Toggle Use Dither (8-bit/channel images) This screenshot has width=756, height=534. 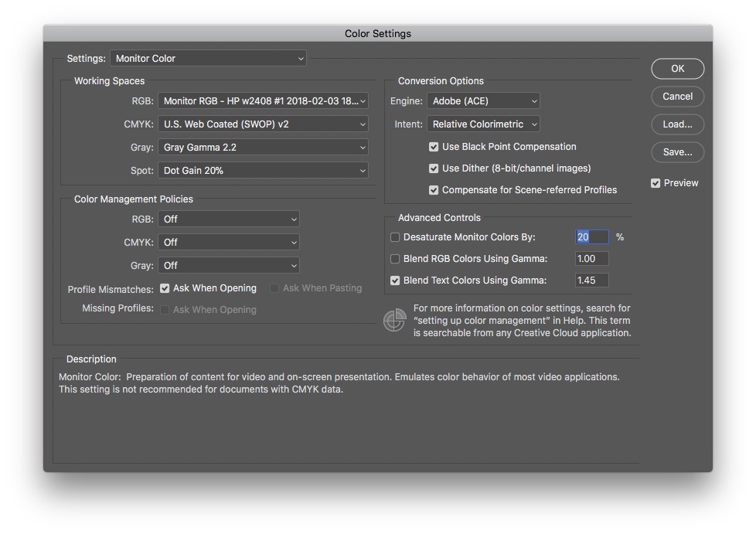434,168
